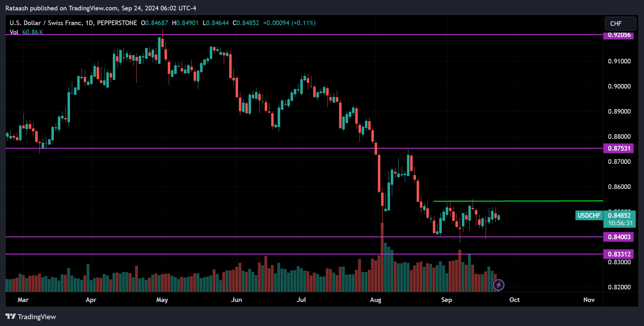Click the 0.89000 price axis label
The height and width of the screenshot is (326, 644).
pyautogui.click(x=619, y=112)
